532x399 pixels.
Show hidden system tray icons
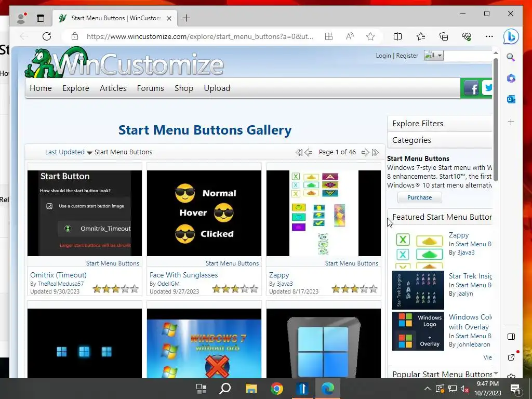click(428, 389)
